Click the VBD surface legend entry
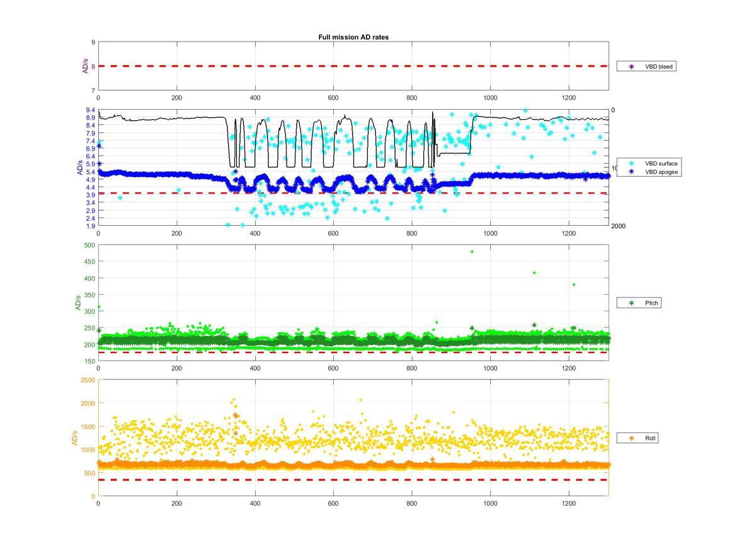 pyautogui.click(x=650, y=163)
